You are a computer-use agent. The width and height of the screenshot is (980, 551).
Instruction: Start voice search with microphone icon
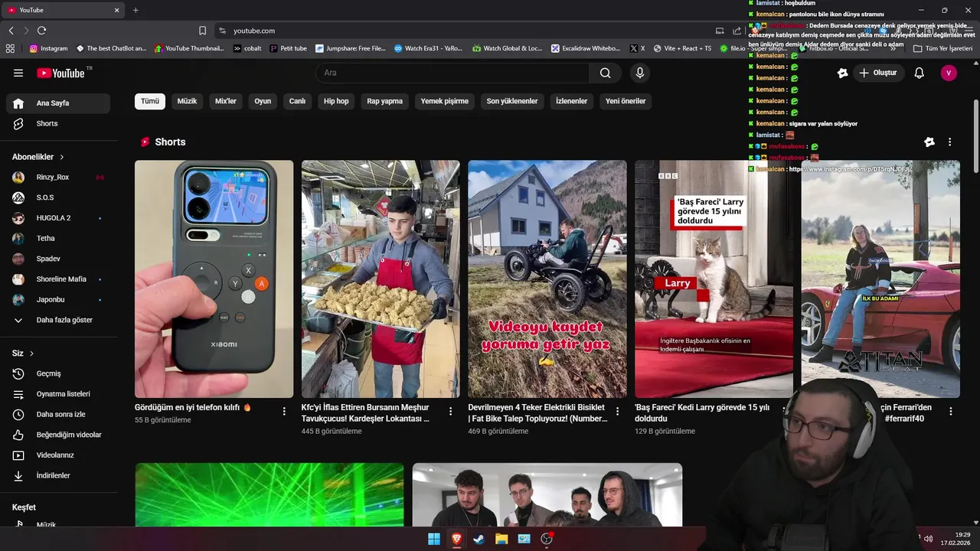[x=640, y=73]
